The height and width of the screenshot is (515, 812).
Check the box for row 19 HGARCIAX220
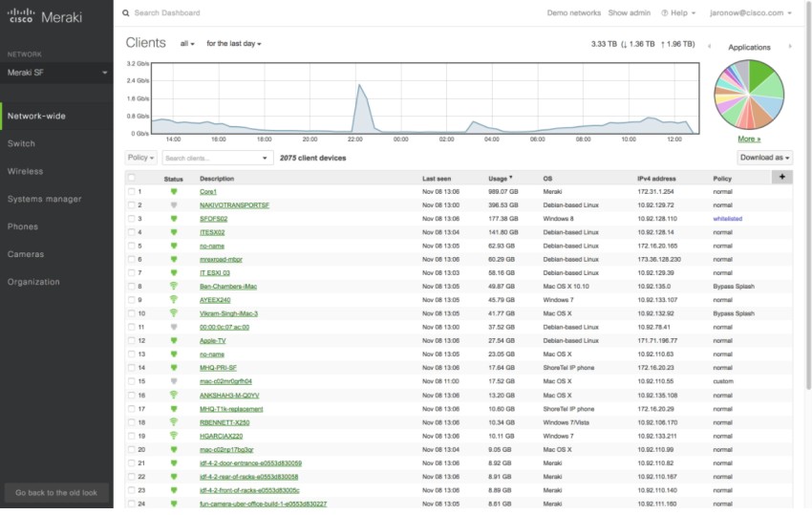click(x=132, y=436)
